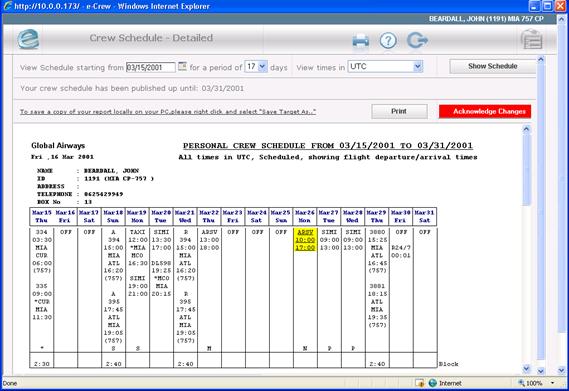Open the 100% zoom level dropdown
This screenshot has width=569, height=391.
552,383
